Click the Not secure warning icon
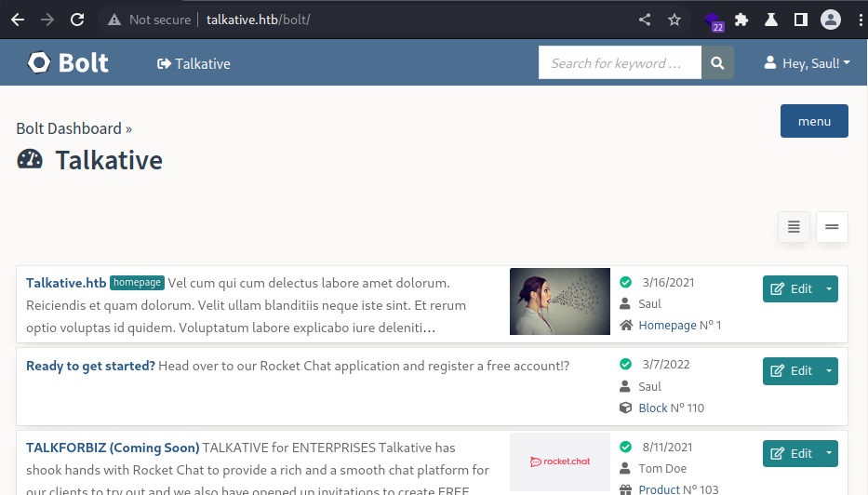 pos(114,20)
